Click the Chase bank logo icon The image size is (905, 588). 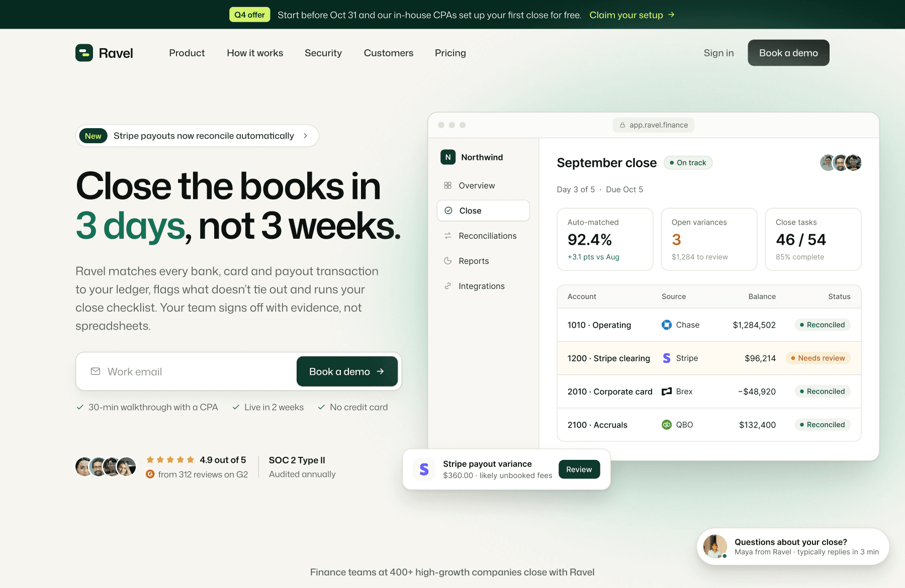[667, 325]
